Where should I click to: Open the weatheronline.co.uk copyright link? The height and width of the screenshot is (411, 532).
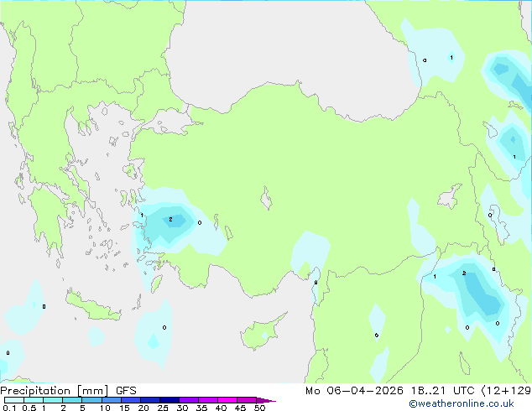[461, 403]
